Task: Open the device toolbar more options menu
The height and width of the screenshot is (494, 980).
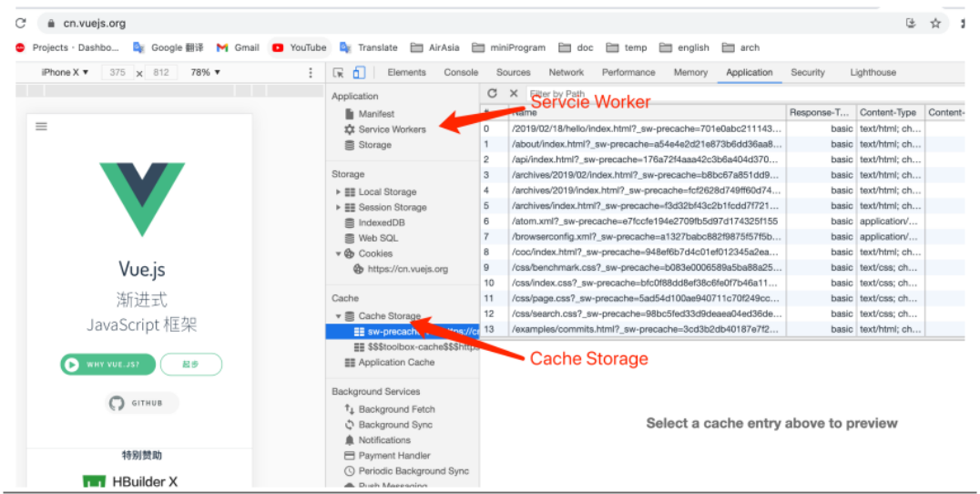Action: (311, 73)
